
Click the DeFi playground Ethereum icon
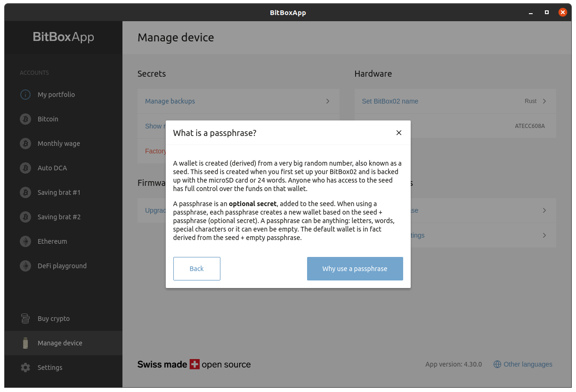click(x=25, y=266)
